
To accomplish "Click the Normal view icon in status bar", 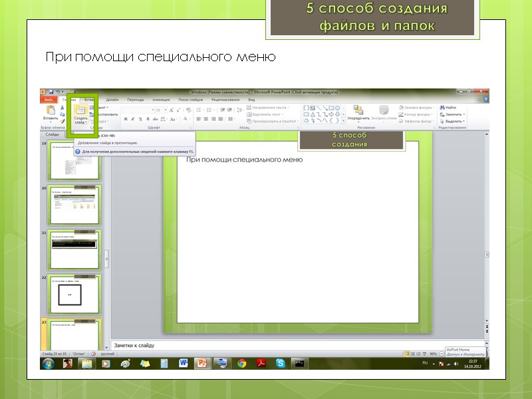I will point(407,354).
